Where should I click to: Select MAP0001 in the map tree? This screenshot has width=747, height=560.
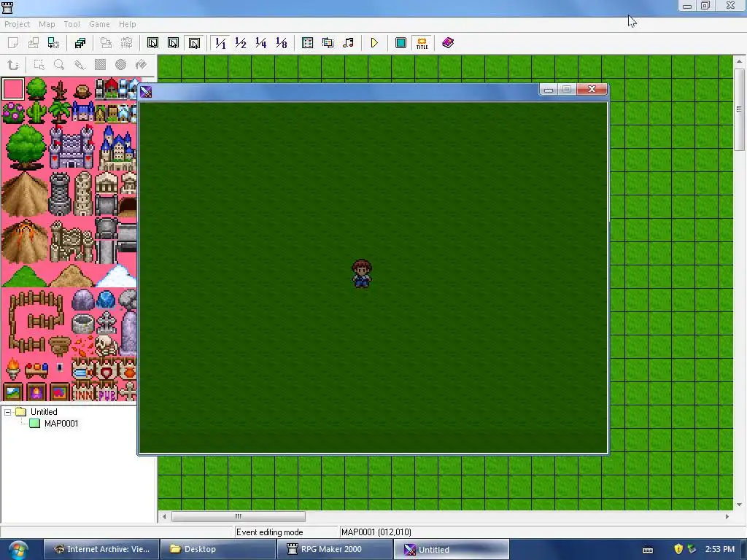[61, 424]
